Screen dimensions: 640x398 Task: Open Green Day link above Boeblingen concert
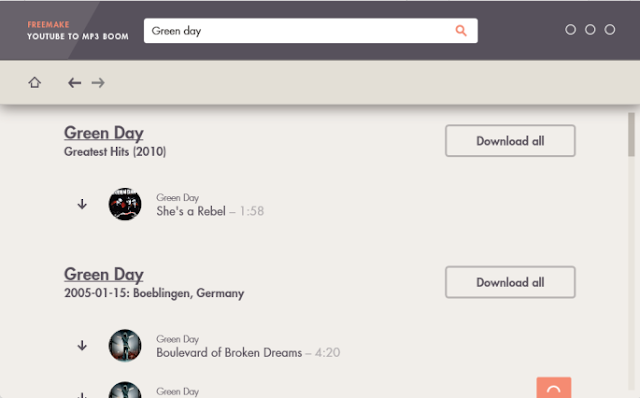click(104, 274)
